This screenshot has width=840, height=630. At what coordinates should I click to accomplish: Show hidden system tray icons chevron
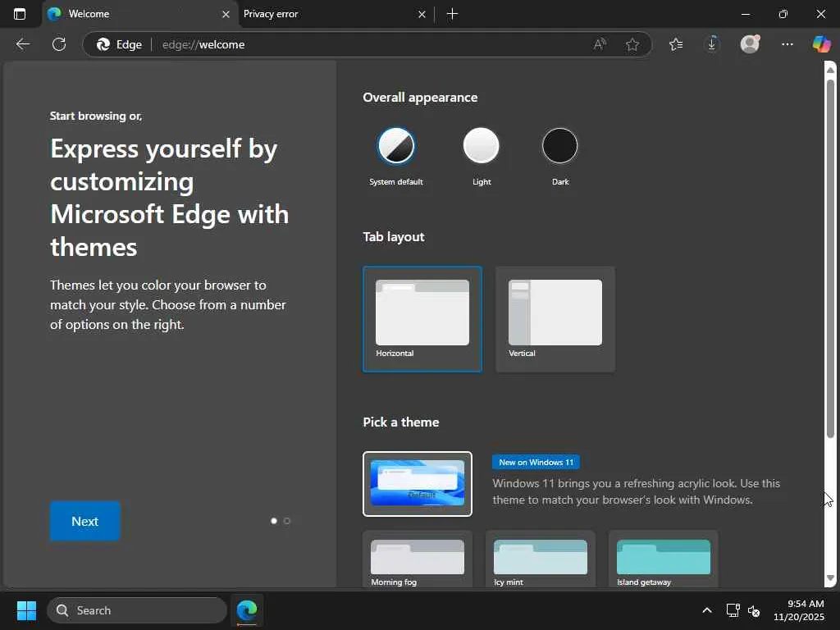coord(706,610)
